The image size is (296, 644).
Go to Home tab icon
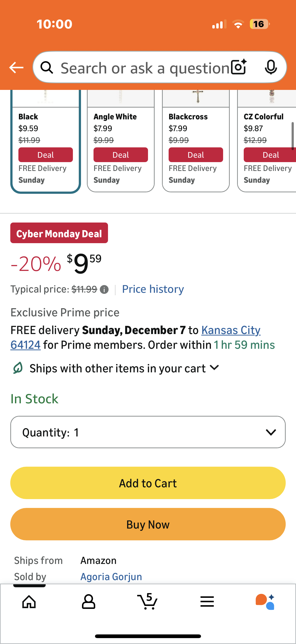[29, 602]
